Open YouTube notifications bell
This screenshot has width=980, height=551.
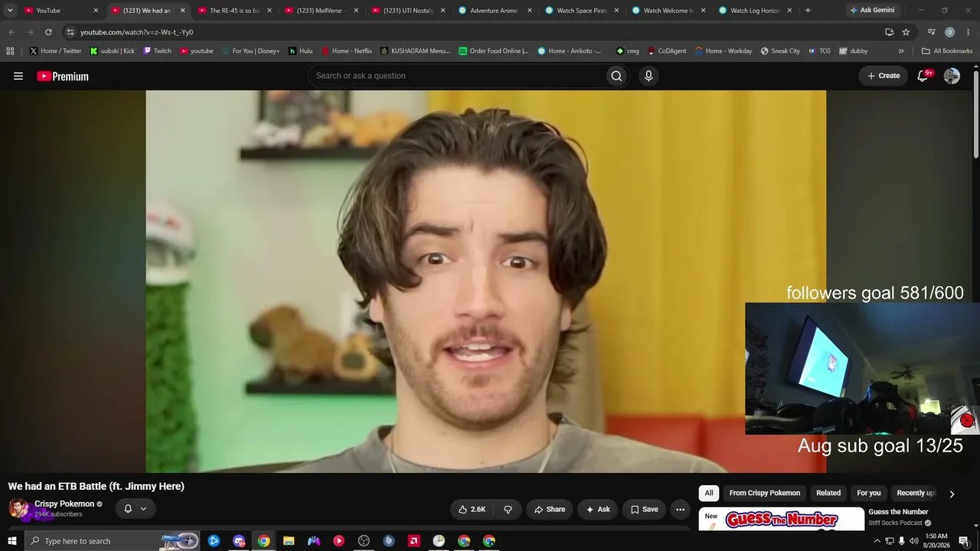tap(923, 76)
